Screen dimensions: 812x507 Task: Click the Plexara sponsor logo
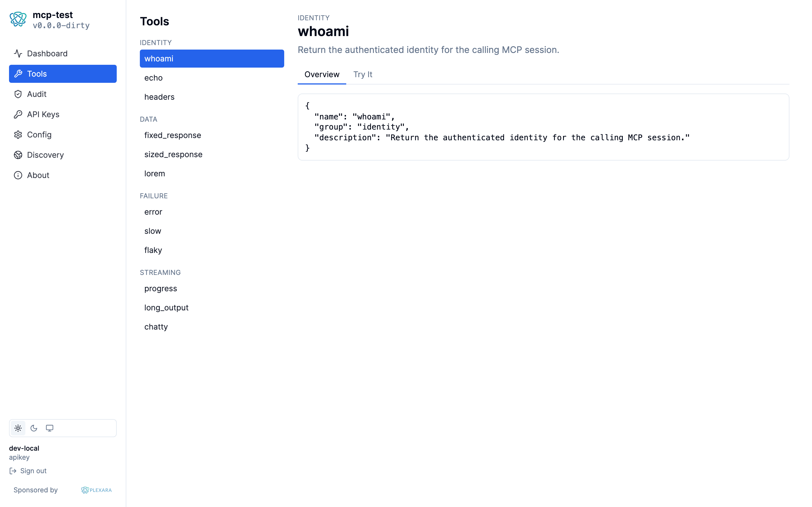96,490
